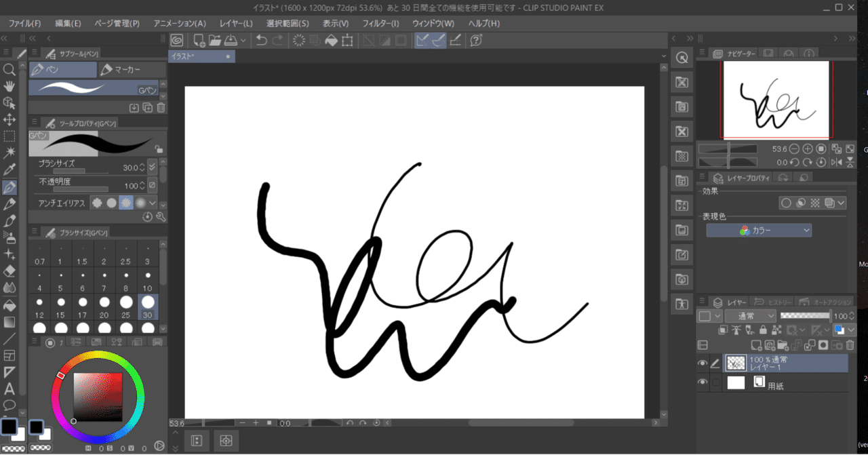Select the rectangular Selection area tool

point(9,136)
